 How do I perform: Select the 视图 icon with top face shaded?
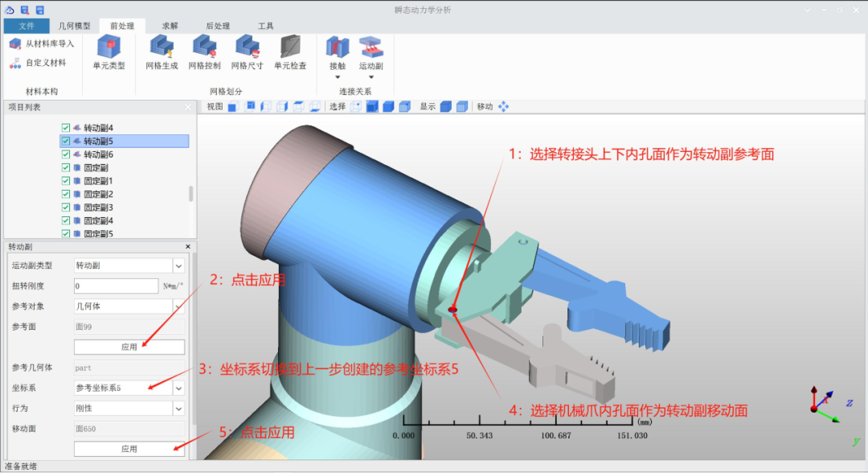click(x=298, y=106)
